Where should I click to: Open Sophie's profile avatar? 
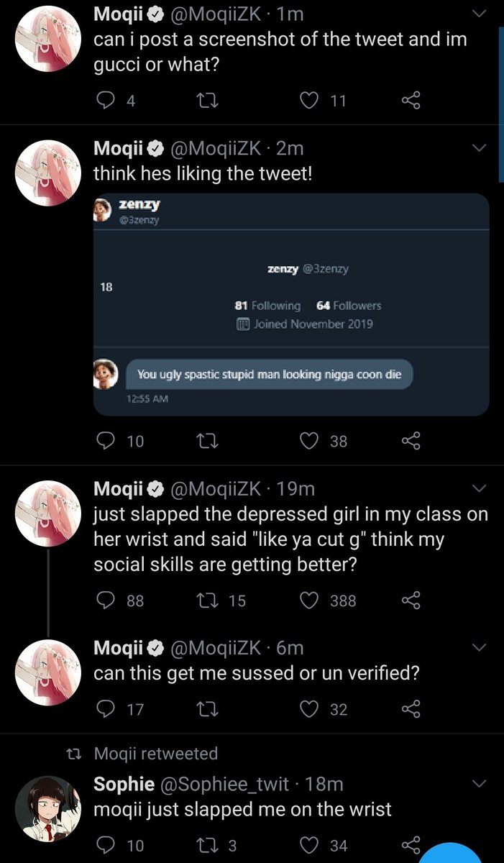tap(47, 808)
